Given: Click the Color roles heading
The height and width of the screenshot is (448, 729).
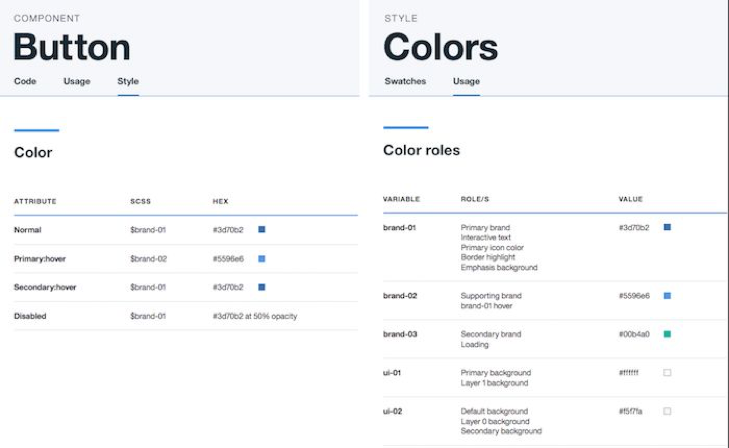Looking at the screenshot, I should coord(421,150).
